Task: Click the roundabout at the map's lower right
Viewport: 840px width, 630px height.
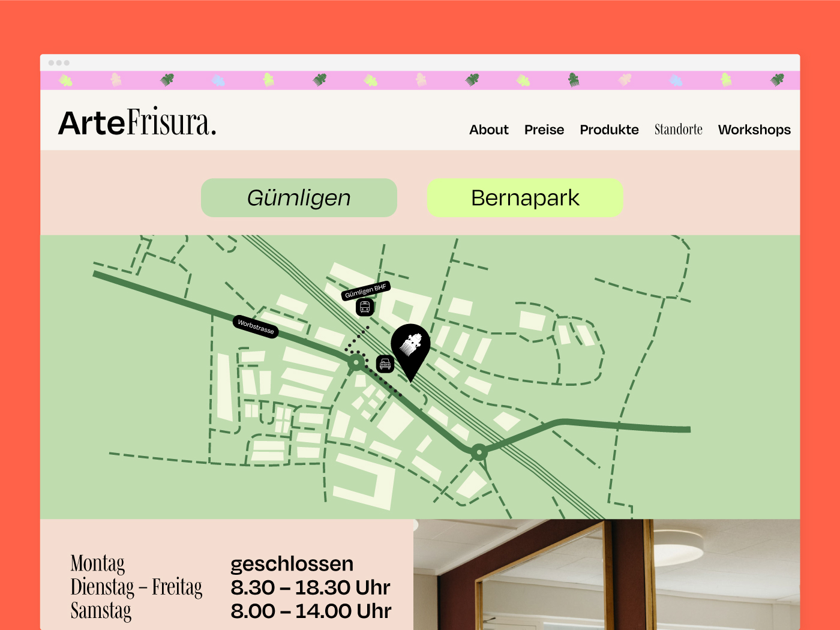Action: click(479, 452)
